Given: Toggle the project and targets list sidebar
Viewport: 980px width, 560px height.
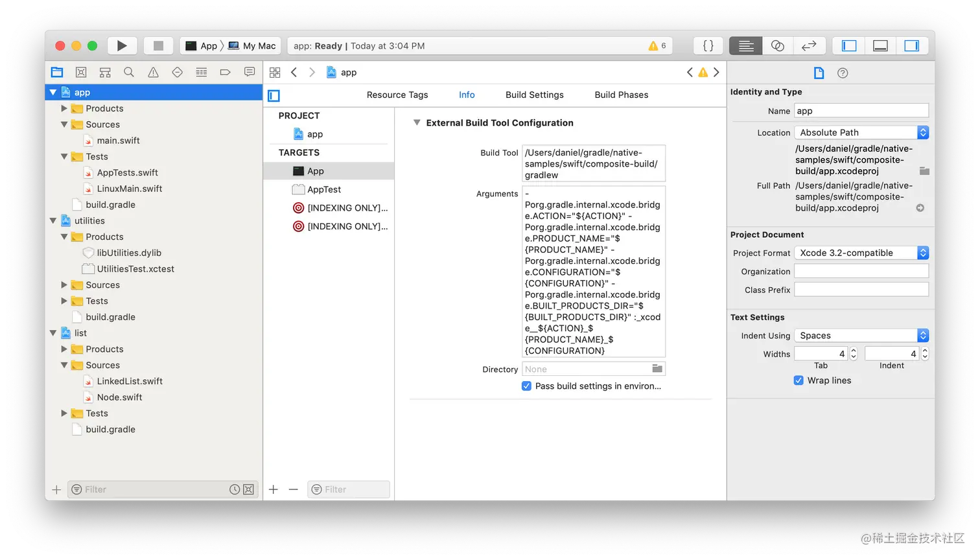Looking at the screenshot, I should (x=274, y=95).
